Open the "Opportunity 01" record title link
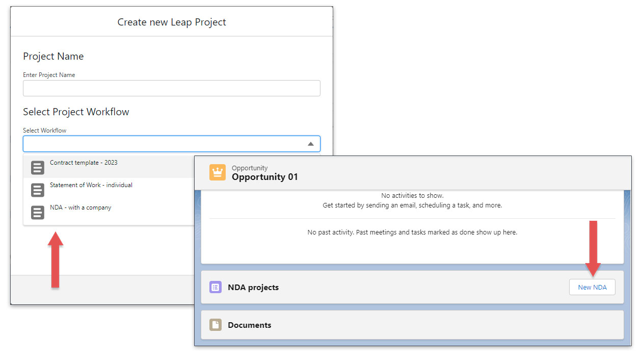Viewport: 644px width, 363px height. [265, 177]
